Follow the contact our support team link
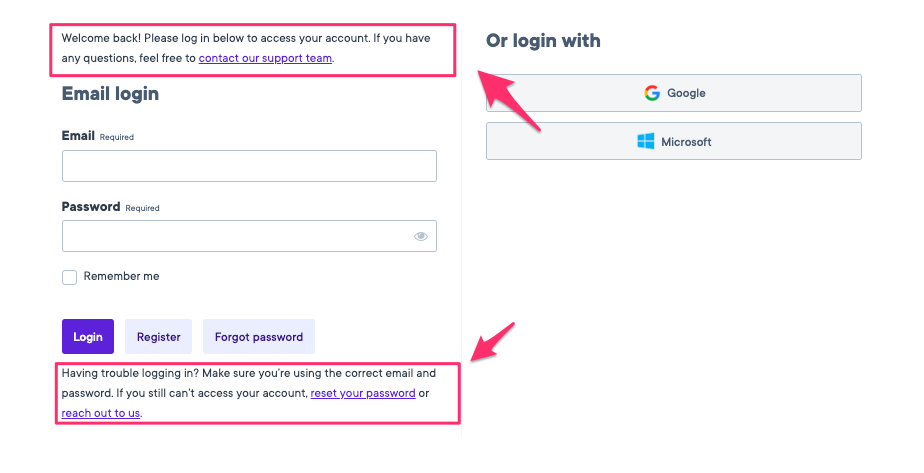 click(265, 58)
